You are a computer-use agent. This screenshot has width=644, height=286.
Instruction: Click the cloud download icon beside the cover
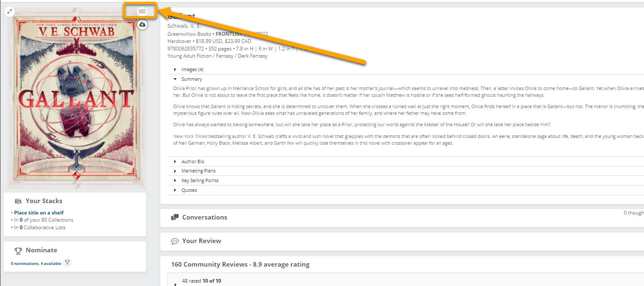click(142, 25)
